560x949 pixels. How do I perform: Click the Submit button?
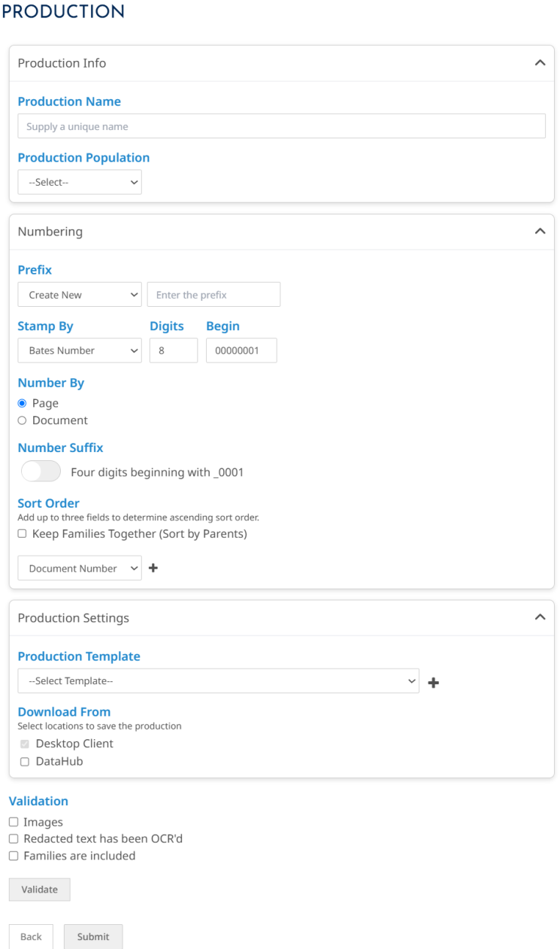(x=93, y=937)
